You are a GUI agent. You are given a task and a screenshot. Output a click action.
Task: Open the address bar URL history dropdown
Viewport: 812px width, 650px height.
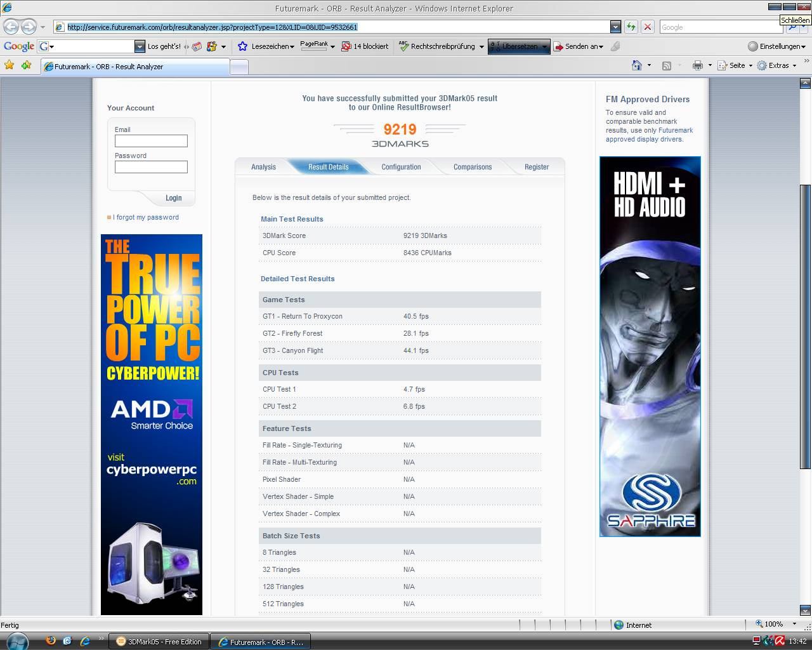click(615, 27)
